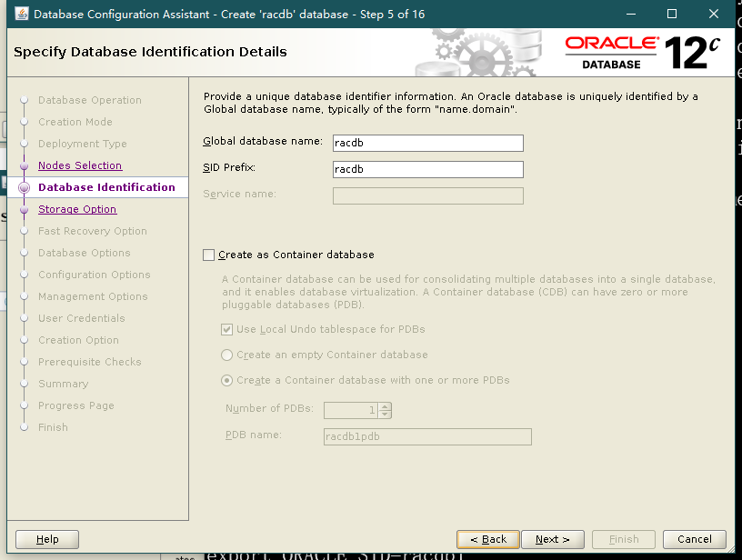Click the Database Options step

pyautogui.click(x=85, y=253)
